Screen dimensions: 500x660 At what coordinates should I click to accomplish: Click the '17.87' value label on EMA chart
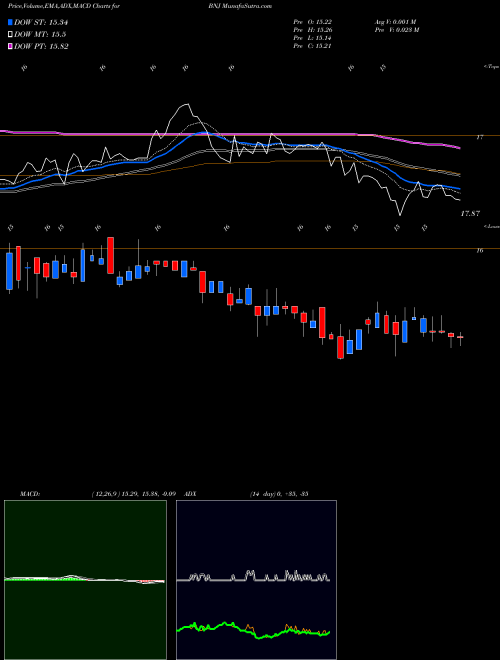[470, 214]
